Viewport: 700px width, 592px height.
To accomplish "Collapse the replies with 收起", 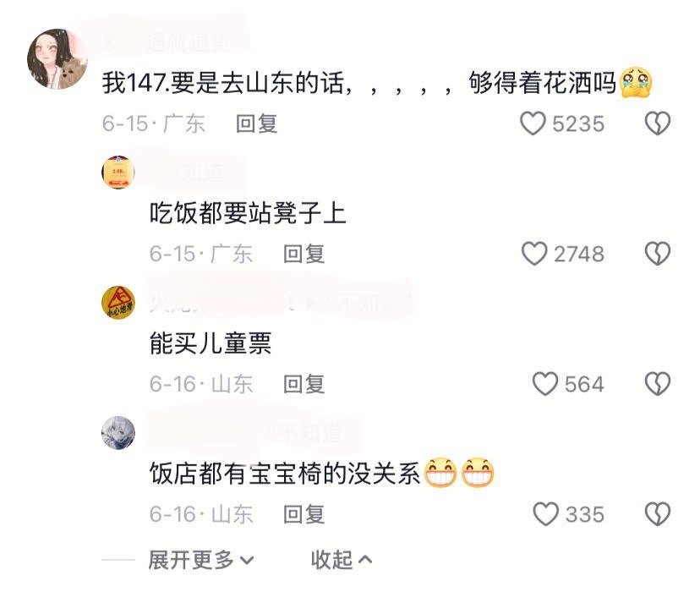I will click(341, 559).
